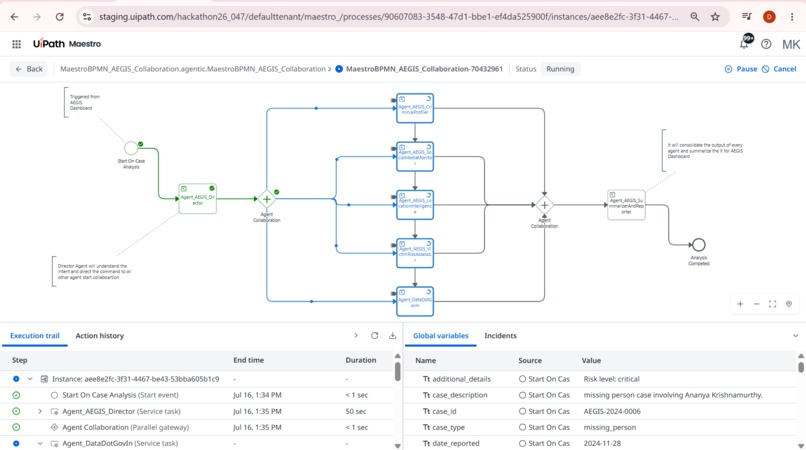Expand the execution trail panel with chevron
Screen dimensions: 806x450
coord(356,335)
